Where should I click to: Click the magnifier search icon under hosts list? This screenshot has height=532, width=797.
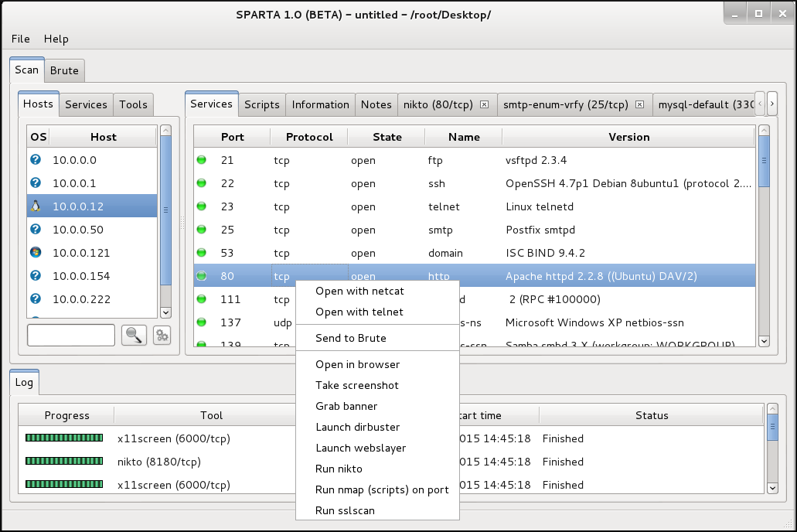(135, 335)
